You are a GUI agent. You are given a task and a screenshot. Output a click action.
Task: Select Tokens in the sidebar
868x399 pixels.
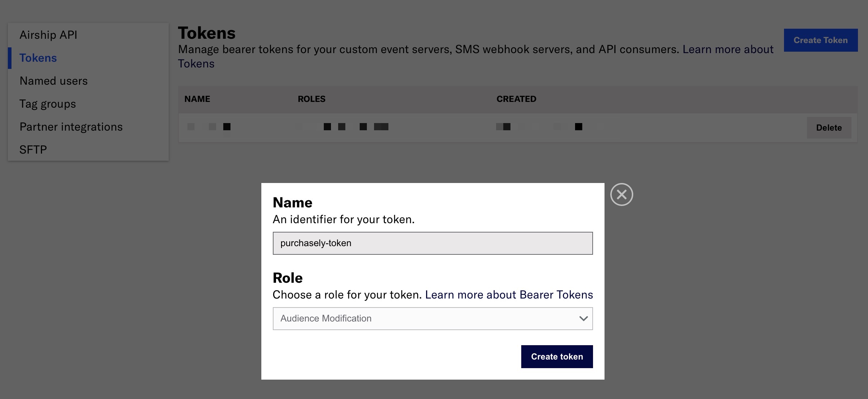[x=38, y=58]
